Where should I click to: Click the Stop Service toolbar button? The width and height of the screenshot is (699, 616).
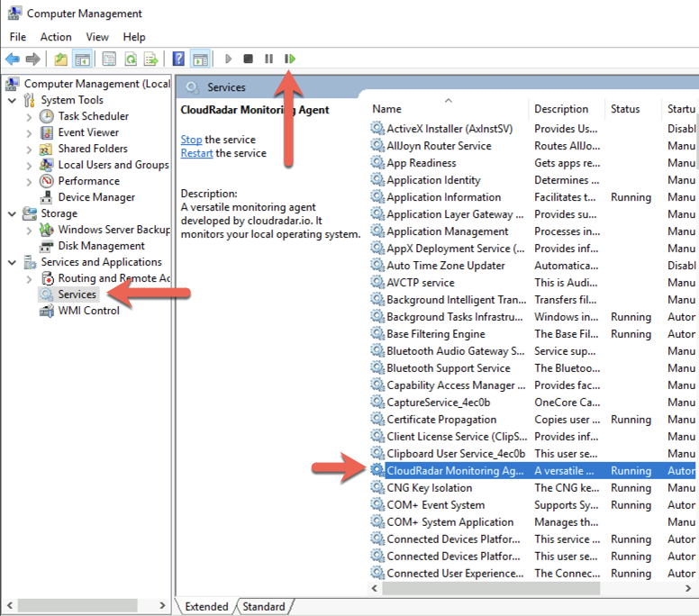[249, 59]
